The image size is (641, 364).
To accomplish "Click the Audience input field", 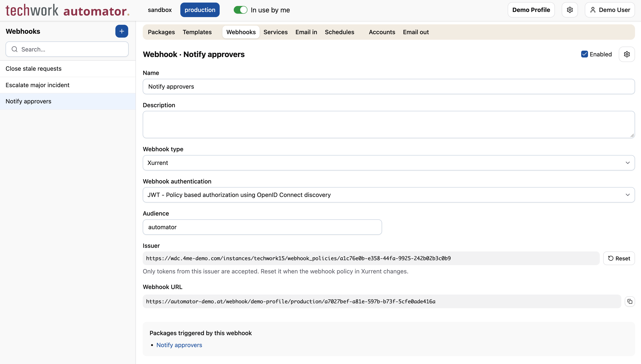I will pyautogui.click(x=262, y=227).
